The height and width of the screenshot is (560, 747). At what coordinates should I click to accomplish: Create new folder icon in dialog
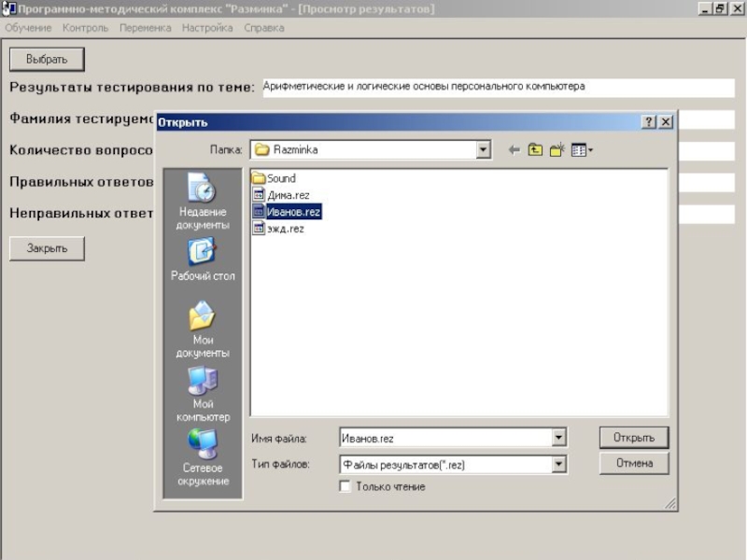click(x=557, y=149)
